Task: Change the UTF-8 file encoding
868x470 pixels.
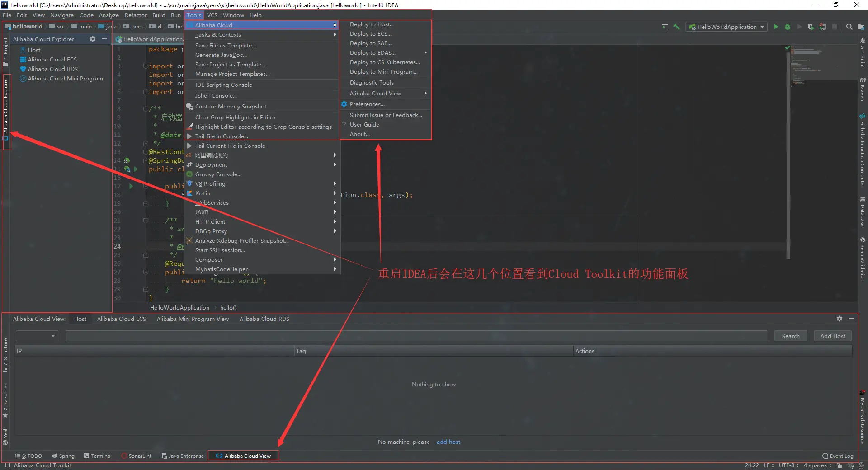Action: (789, 465)
